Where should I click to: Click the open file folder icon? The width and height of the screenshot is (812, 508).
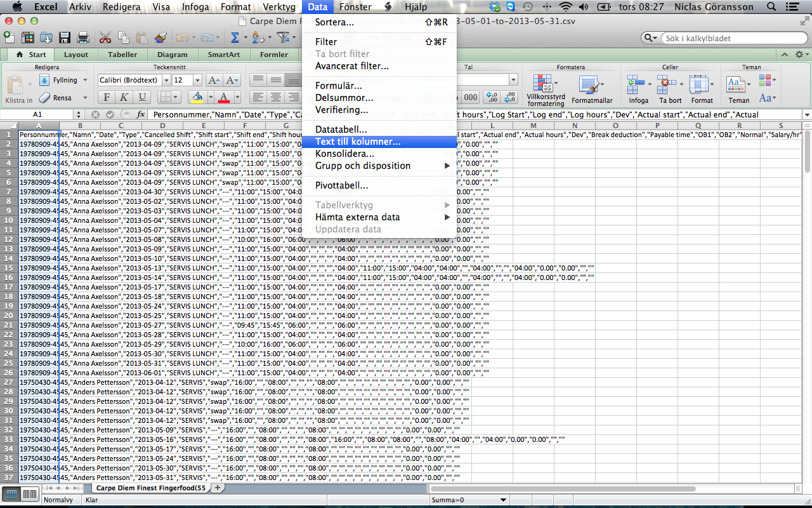(x=46, y=37)
